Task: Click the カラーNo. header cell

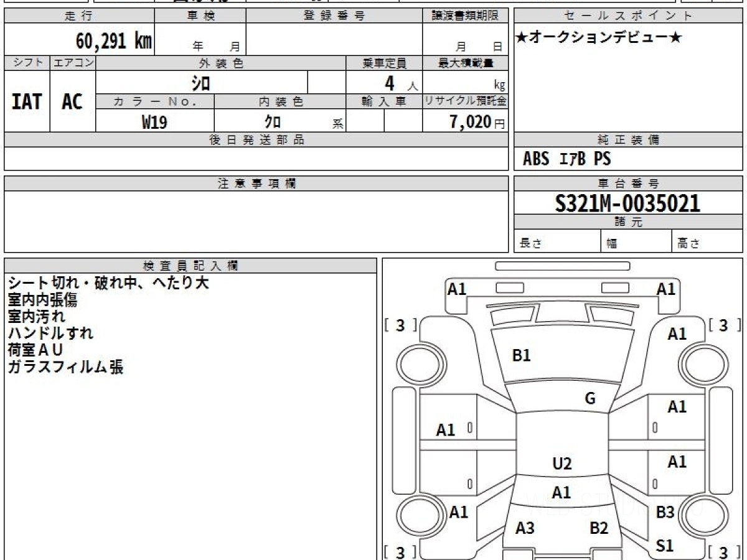Action: [155, 101]
